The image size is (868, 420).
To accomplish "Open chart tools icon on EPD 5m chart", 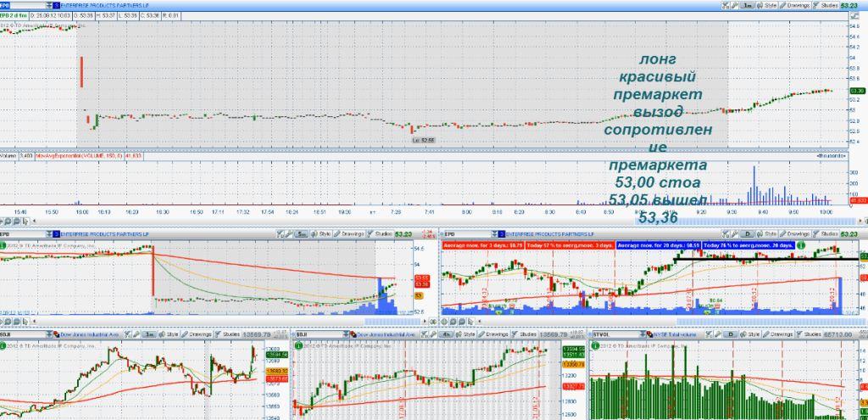I will point(280,234).
